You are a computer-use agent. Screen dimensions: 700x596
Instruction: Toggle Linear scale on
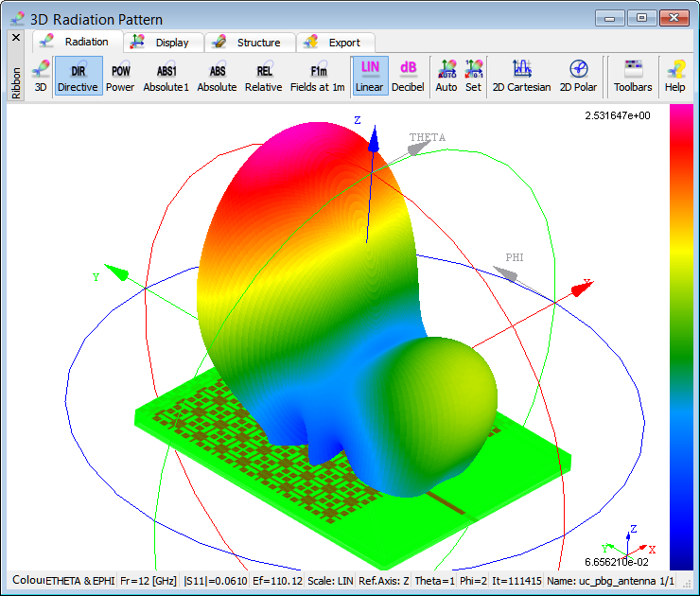click(x=370, y=76)
